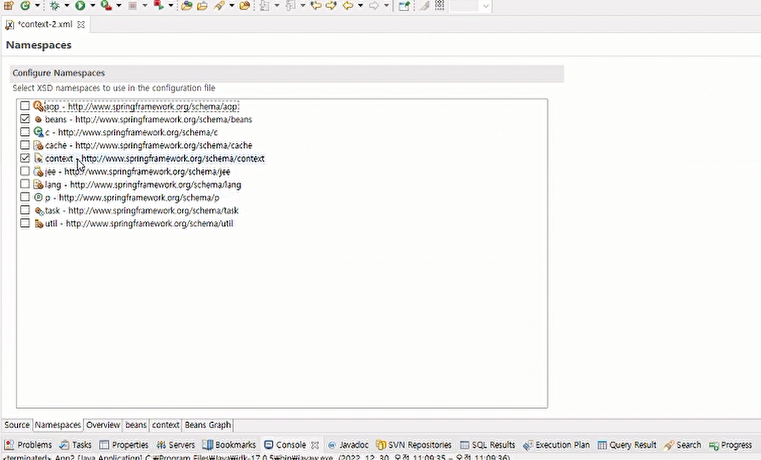Select the *context-2.xml editor tab
Viewport: 761px width, 460px height.
click(45, 24)
